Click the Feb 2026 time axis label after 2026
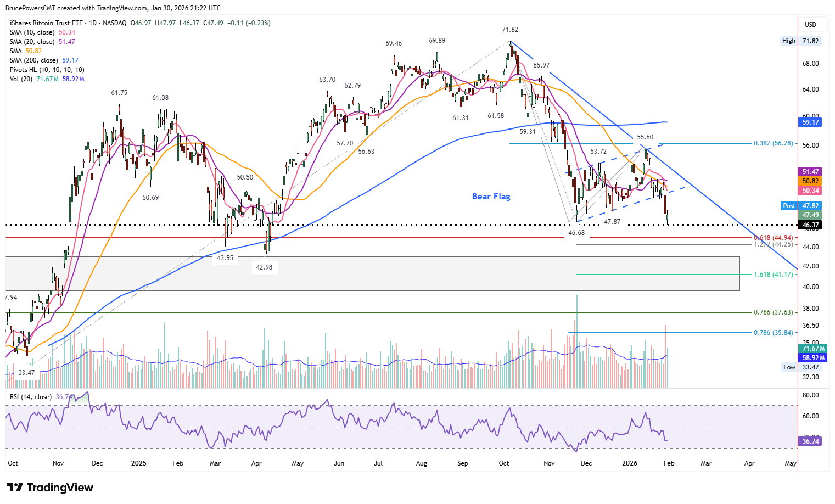 (x=669, y=463)
